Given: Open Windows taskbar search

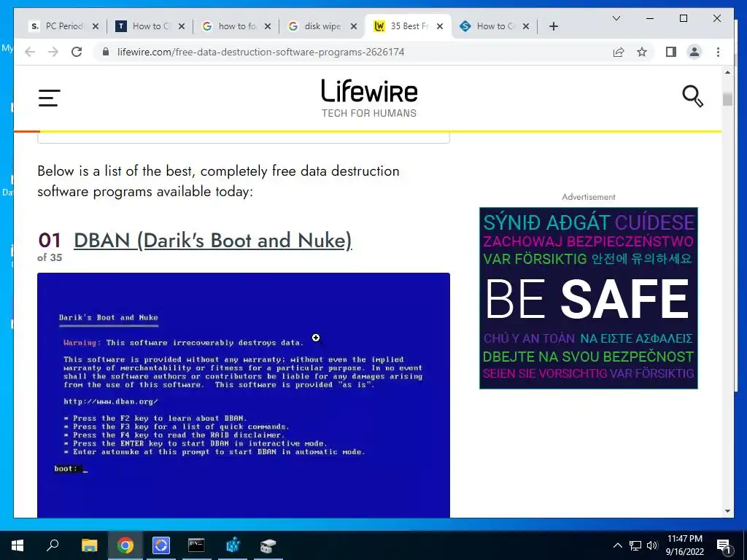Looking at the screenshot, I should pyautogui.click(x=53, y=545).
